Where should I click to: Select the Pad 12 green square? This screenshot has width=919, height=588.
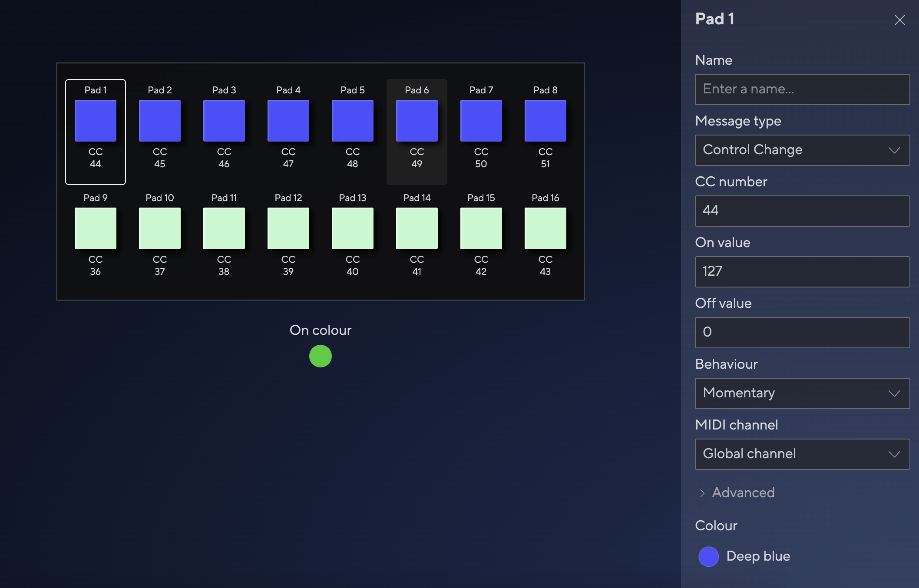(x=288, y=228)
